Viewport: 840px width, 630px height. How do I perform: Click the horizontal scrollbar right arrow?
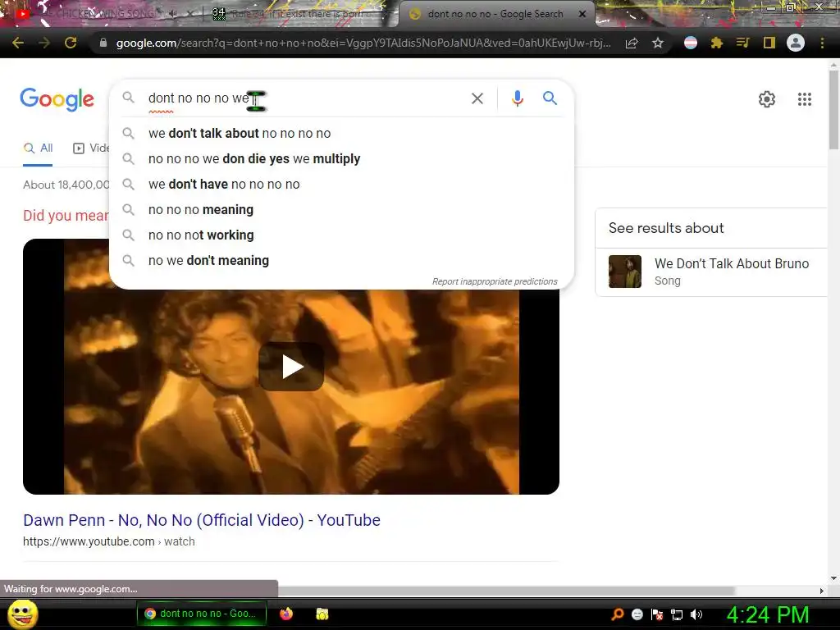[x=822, y=591]
